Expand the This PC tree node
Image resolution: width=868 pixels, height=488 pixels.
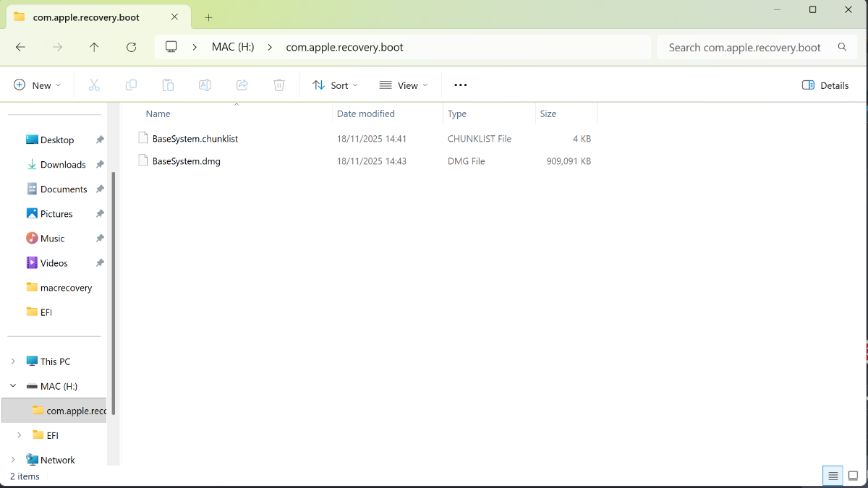13,361
